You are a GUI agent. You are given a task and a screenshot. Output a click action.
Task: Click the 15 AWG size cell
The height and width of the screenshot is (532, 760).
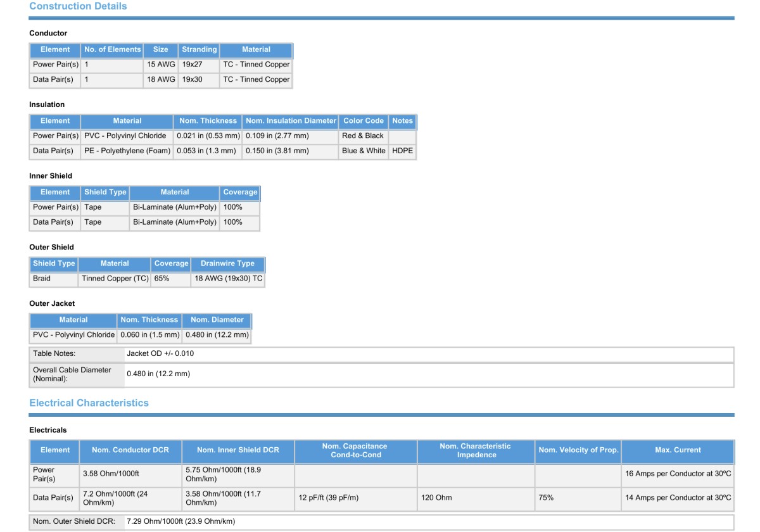(x=161, y=65)
